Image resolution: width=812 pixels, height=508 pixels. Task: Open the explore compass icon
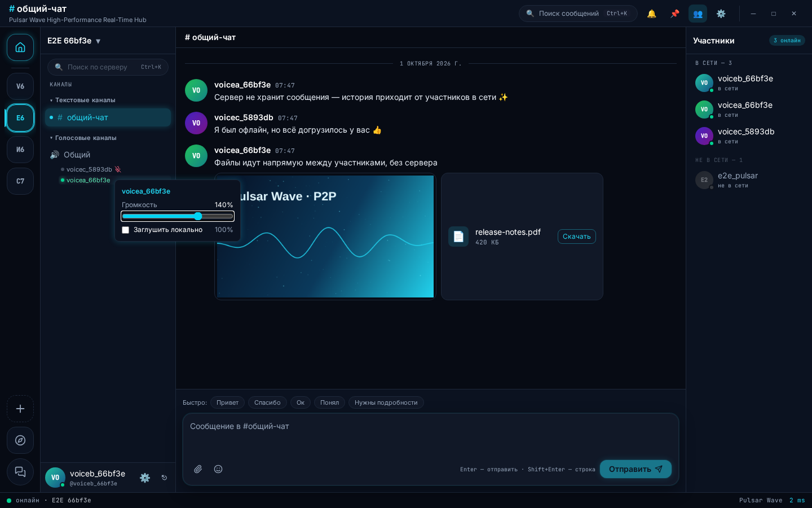click(20, 440)
